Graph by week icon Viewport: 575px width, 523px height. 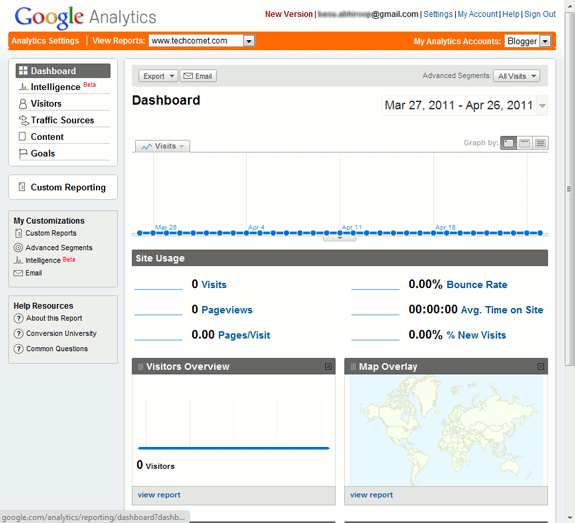[x=524, y=143]
